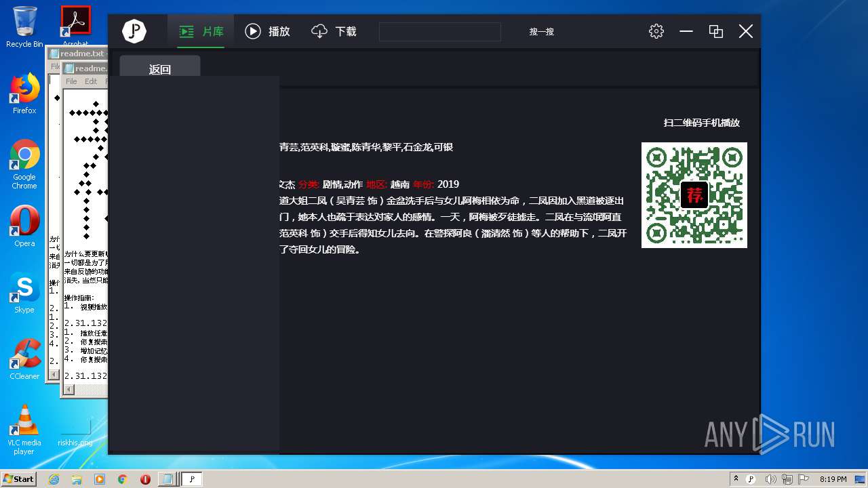Open File menu in readme Notepad window
Screen dimensions: 868x488
[71, 81]
